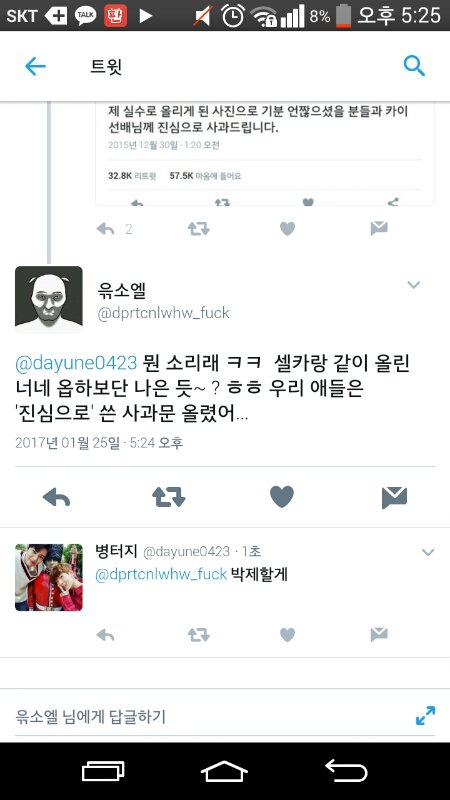Send main tweet via direct message icon
The width and height of the screenshot is (450, 800).
pyautogui.click(x=394, y=497)
